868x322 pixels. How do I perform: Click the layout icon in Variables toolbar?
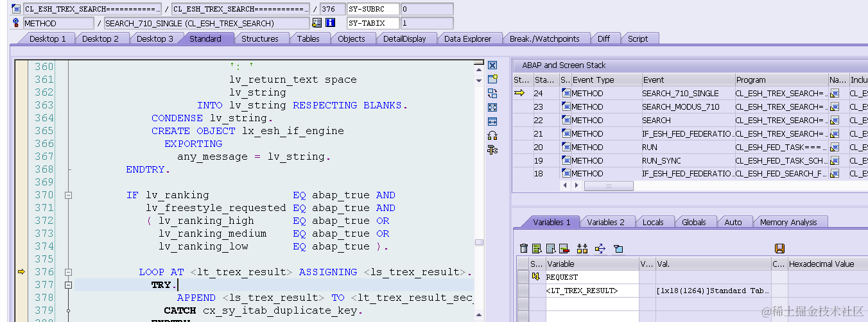pos(618,249)
